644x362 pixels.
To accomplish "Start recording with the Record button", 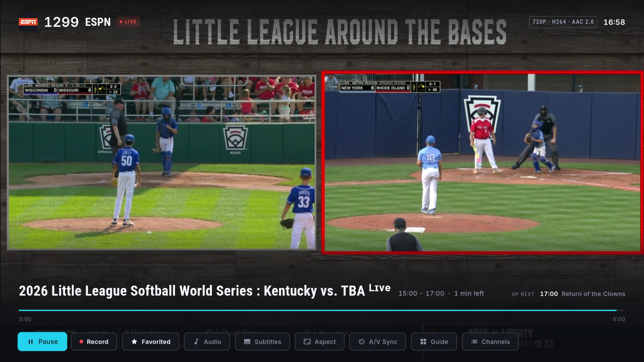I will pos(94,342).
